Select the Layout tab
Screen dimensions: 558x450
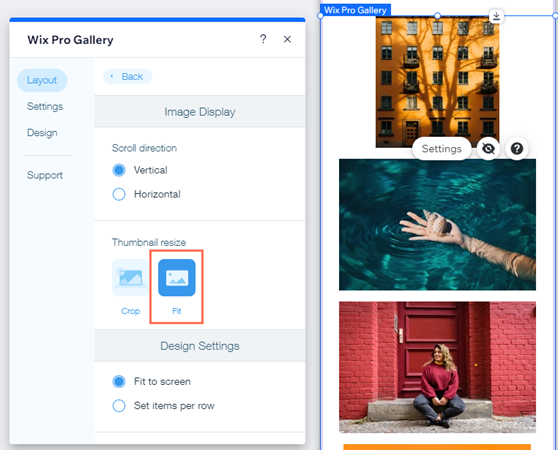tap(42, 80)
